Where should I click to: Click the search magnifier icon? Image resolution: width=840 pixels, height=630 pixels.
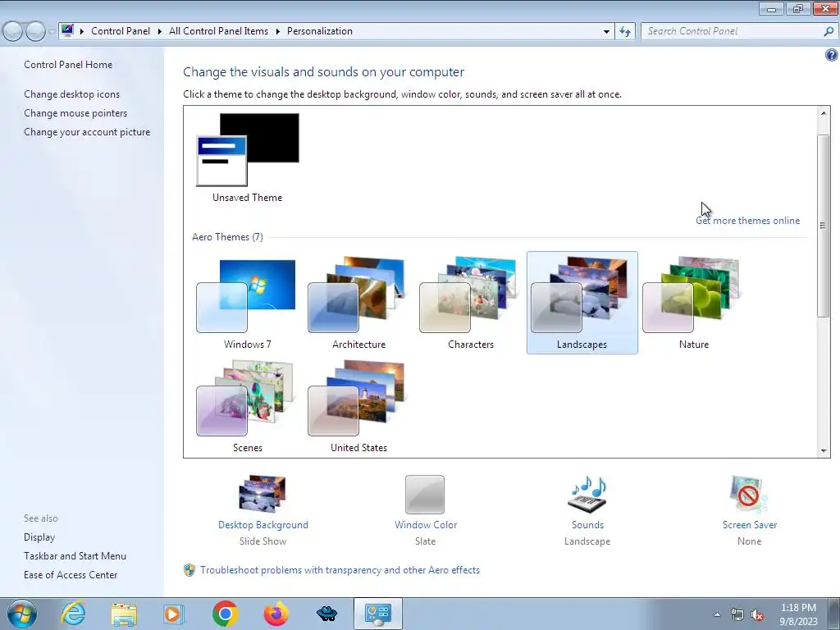829,31
